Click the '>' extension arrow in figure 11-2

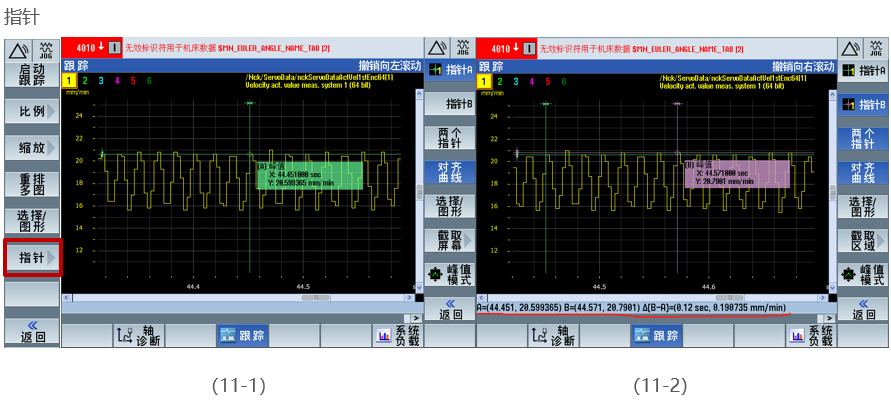(830, 318)
